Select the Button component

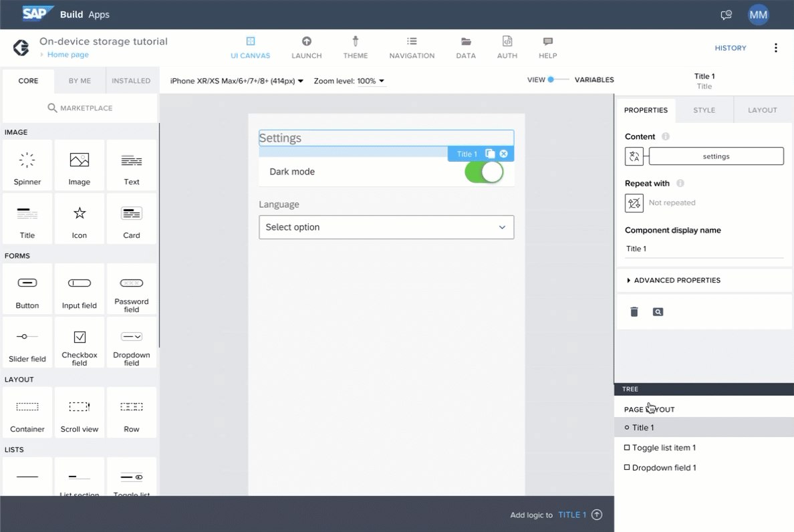click(27, 289)
